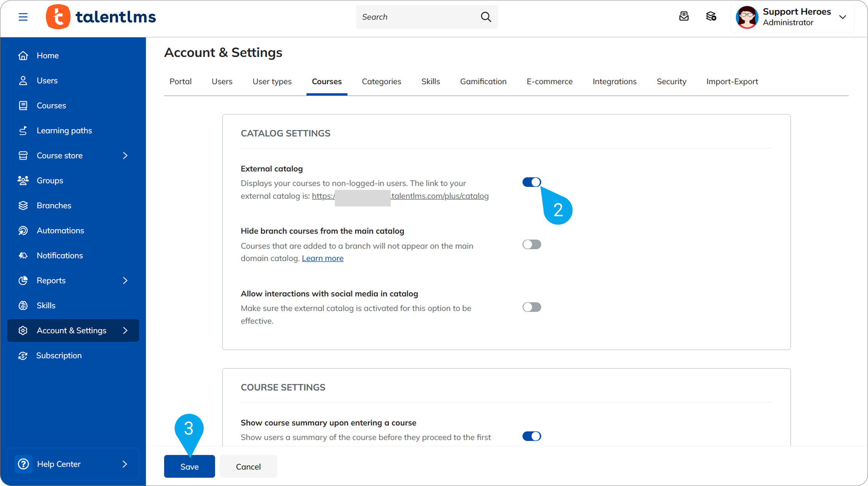Open Learning paths in sidebar
This screenshot has height=486, width=868.
click(64, 130)
